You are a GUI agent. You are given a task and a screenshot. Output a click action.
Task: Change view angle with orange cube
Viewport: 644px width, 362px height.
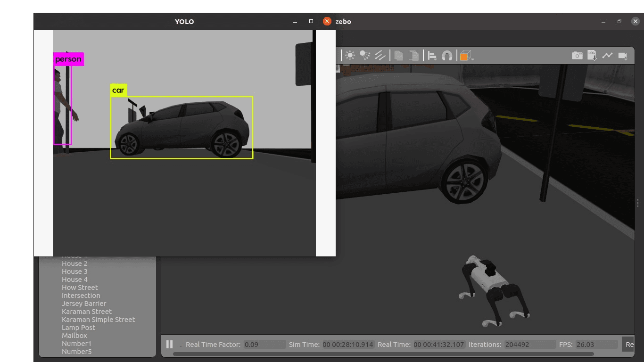coord(465,56)
